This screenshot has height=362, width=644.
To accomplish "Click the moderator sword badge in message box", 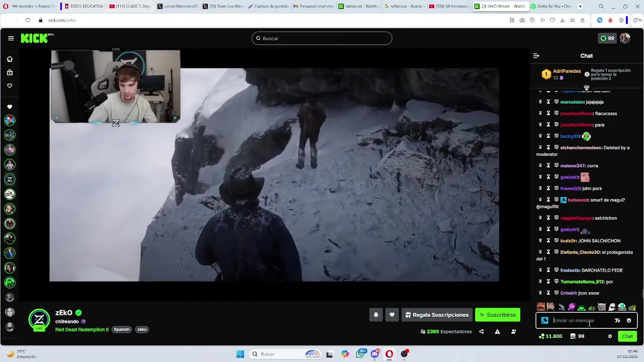I will tap(545, 320).
